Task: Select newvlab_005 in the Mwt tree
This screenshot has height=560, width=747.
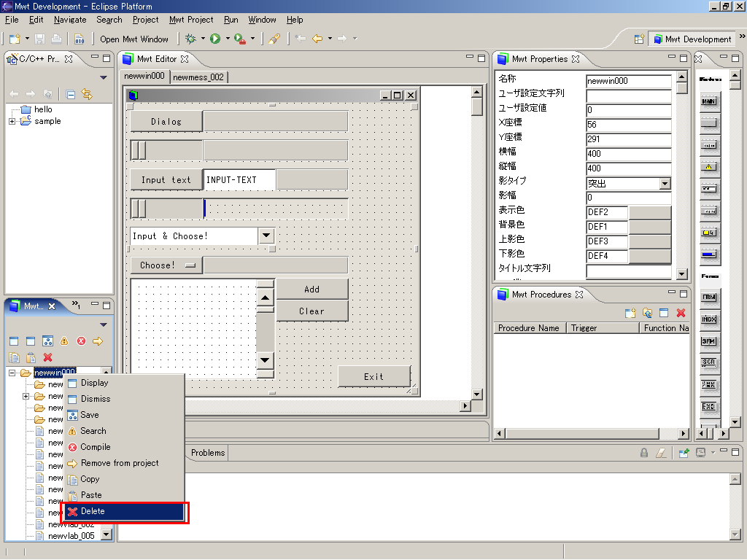Action: click(71, 536)
